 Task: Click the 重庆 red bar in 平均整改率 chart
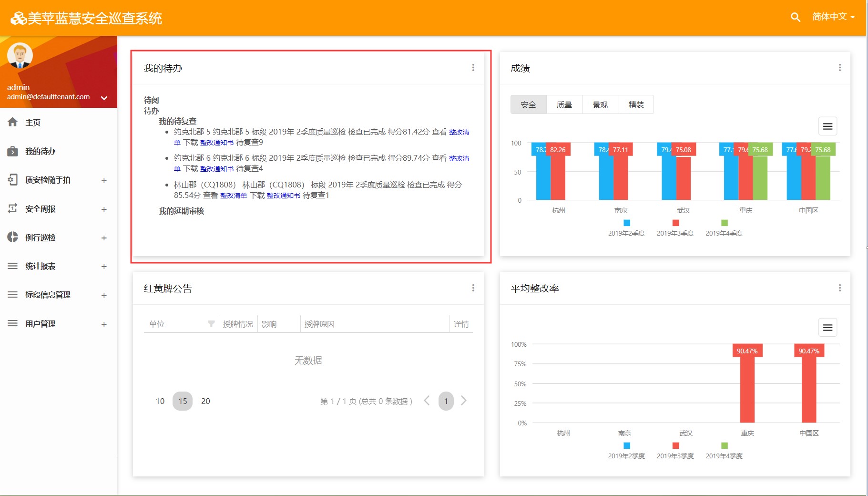747,386
